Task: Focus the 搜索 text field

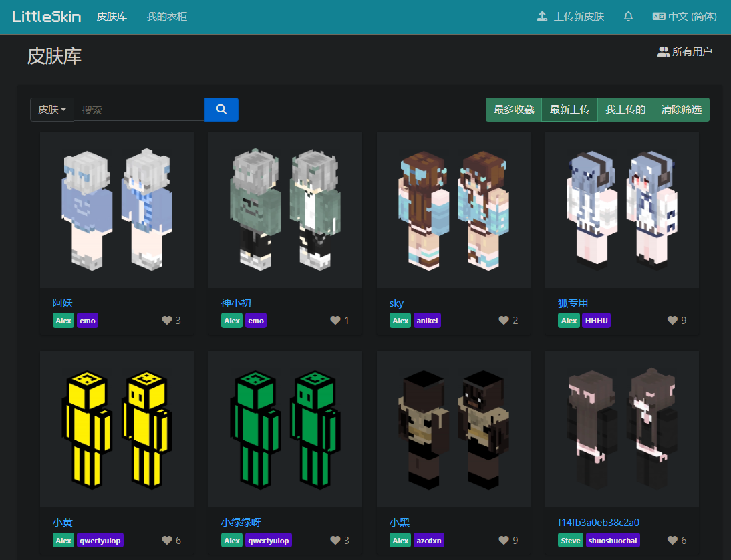Action: coord(138,110)
